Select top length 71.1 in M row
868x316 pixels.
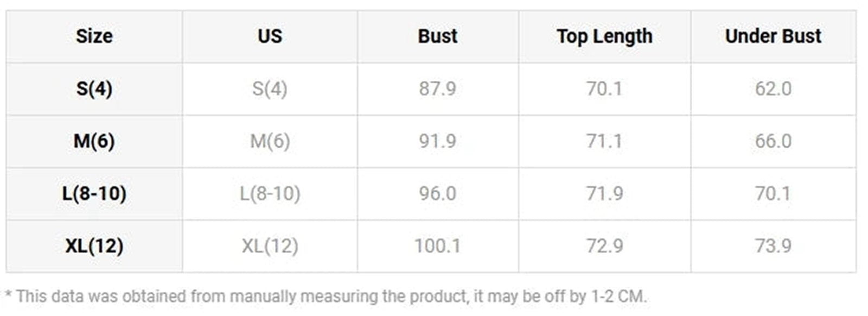pyautogui.click(x=604, y=141)
